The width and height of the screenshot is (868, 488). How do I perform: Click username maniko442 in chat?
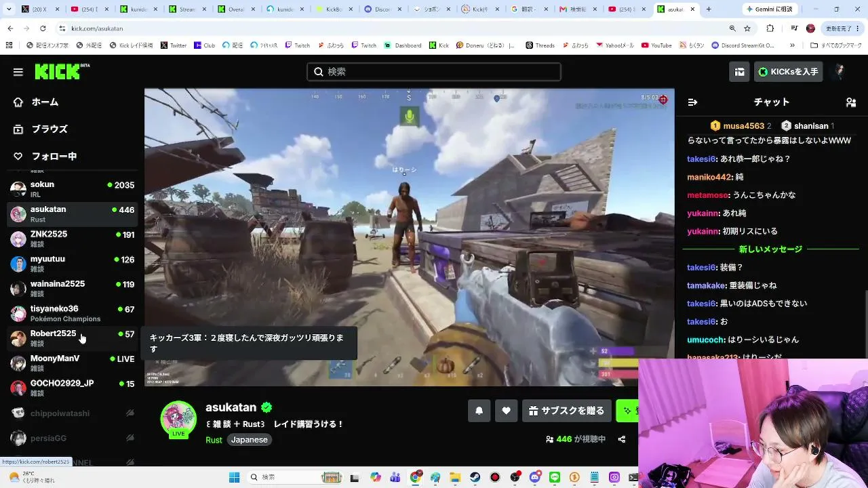[709, 177]
